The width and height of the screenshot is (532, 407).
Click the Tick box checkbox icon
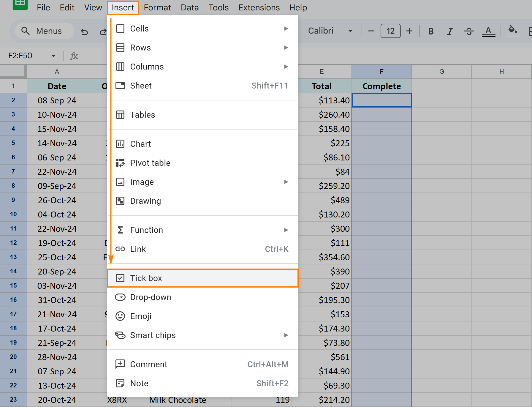[120, 278]
